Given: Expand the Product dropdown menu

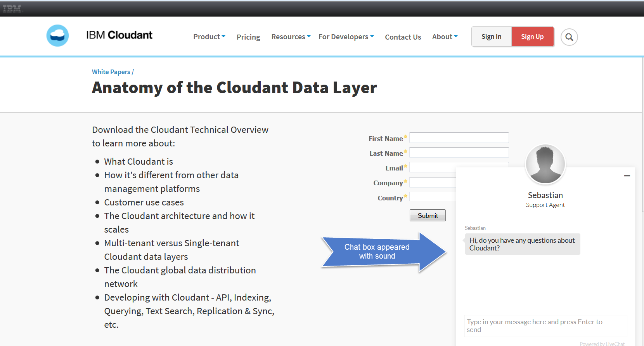Looking at the screenshot, I should click(209, 37).
